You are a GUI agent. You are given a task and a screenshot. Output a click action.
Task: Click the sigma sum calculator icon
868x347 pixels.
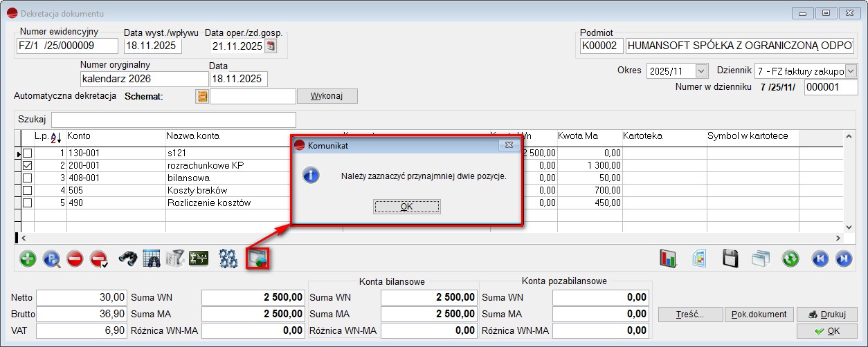[199, 259]
